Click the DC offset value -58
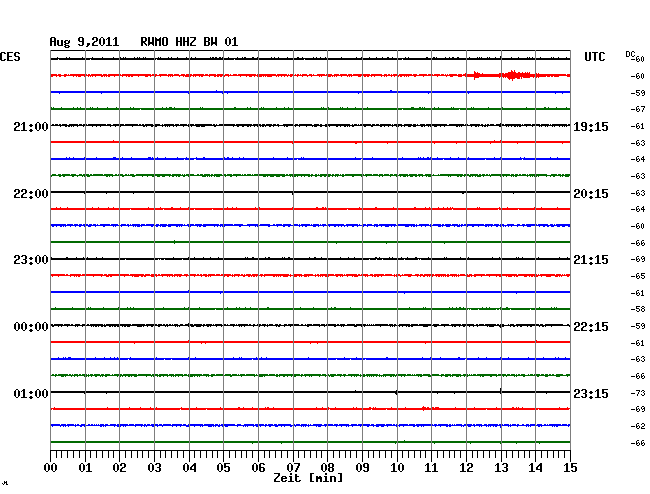Screen dimensions: 650x494 pos(638,309)
